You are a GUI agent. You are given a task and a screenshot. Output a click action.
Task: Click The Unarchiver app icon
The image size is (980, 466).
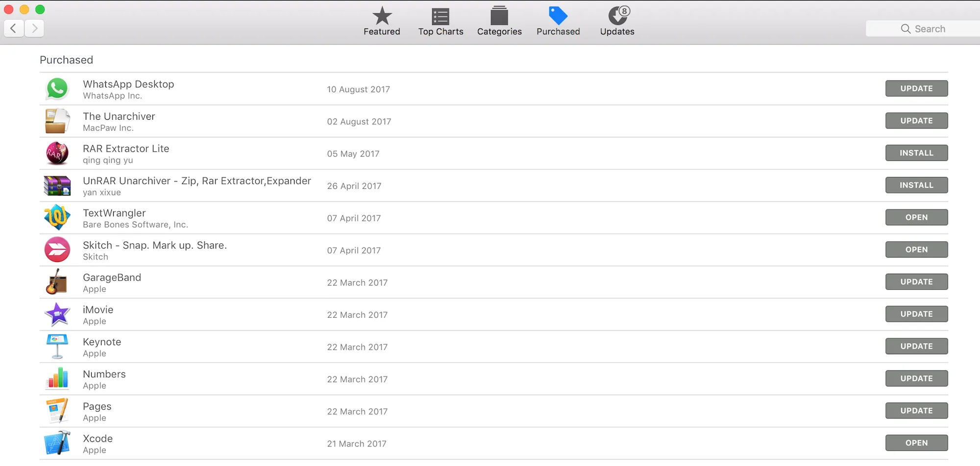click(x=57, y=121)
